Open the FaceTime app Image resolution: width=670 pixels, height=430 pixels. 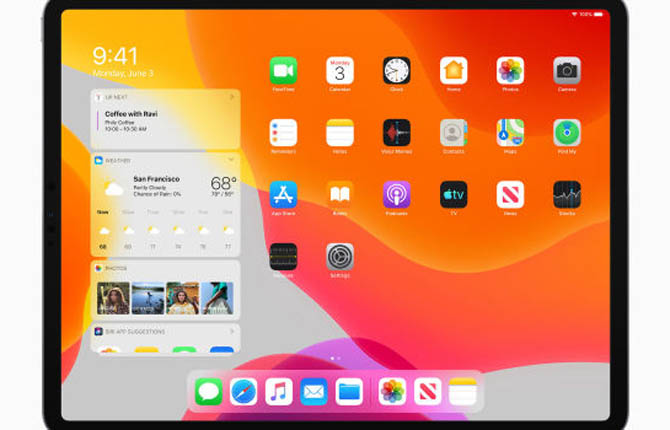[283, 71]
